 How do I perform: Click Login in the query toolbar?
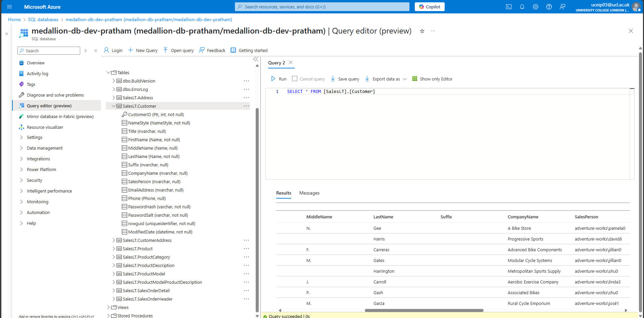click(x=113, y=50)
